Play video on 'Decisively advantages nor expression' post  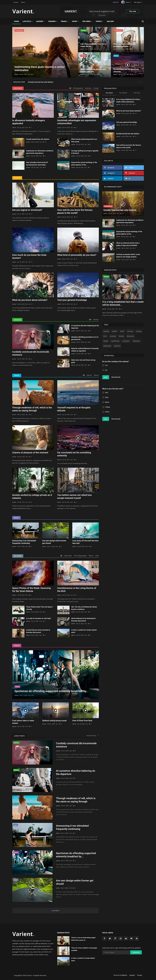[78, 106]
